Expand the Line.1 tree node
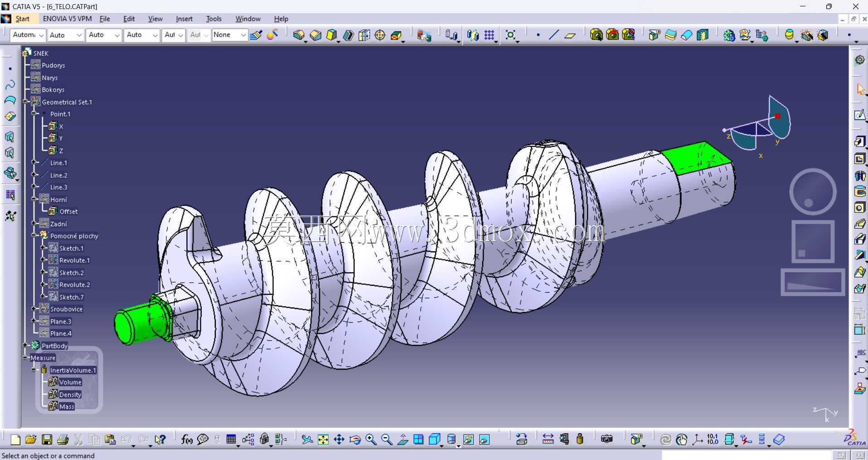The height and width of the screenshot is (460, 868). tap(34, 162)
